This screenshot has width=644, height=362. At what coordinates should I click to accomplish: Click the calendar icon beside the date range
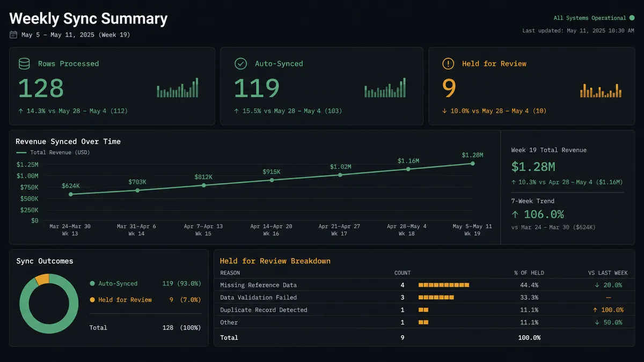(13, 35)
